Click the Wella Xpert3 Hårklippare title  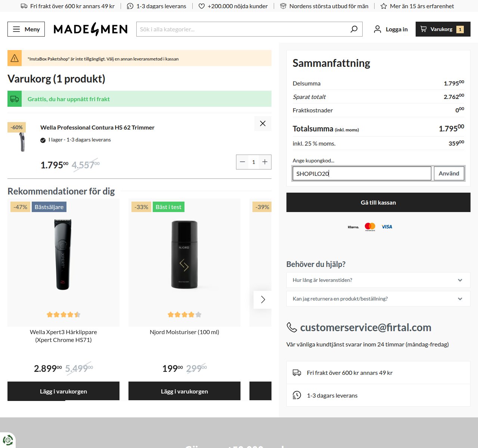coord(63,336)
